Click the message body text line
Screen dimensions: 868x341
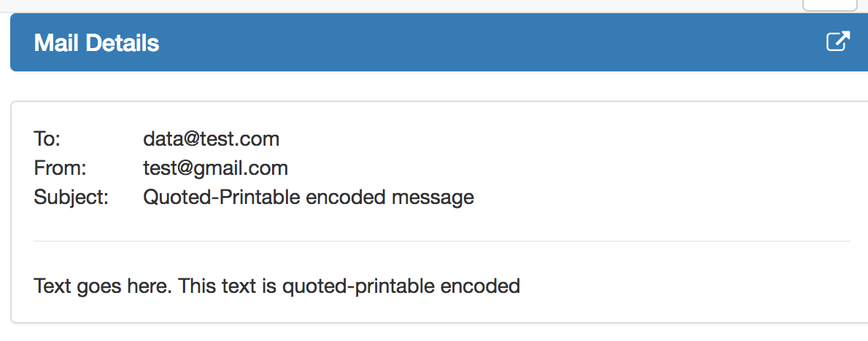276,286
